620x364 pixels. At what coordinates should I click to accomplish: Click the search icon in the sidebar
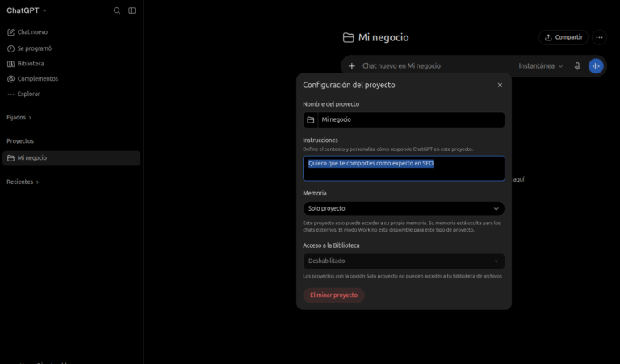point(117,10)
